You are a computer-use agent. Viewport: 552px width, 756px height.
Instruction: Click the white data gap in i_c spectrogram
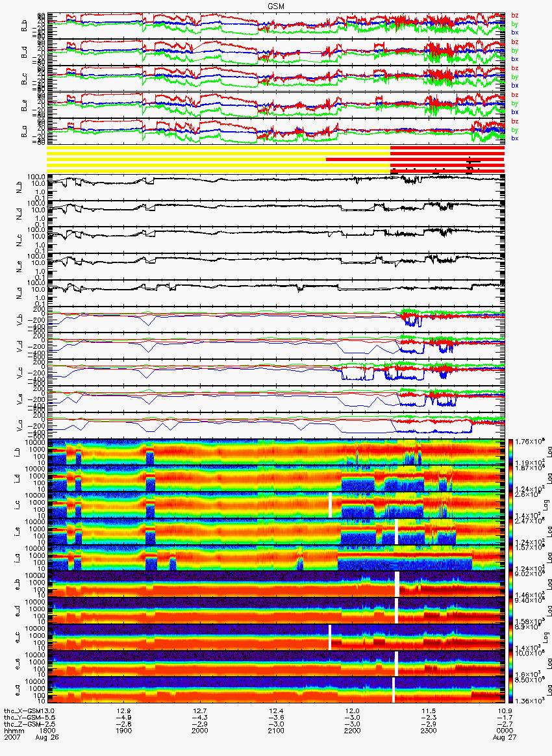331,505
